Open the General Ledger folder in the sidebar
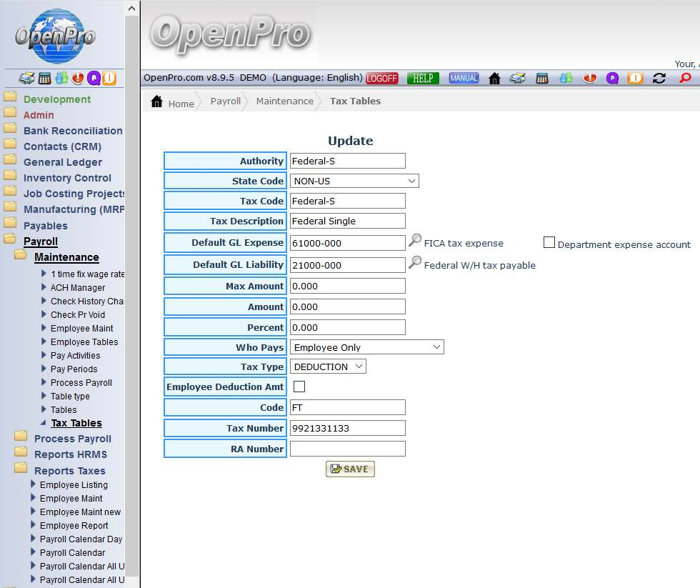Image resolution: width=700 pixels, height=588 pixels. tap(62, 162)
